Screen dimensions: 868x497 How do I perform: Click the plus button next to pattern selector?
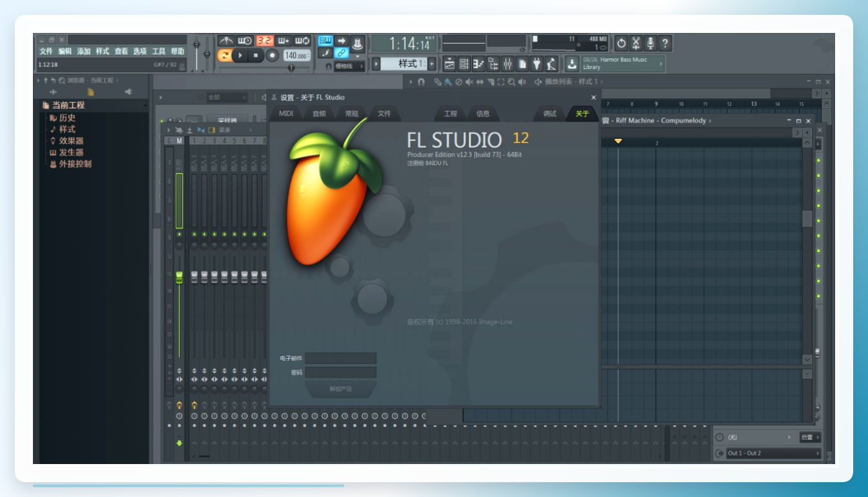[x=431, y=63]
